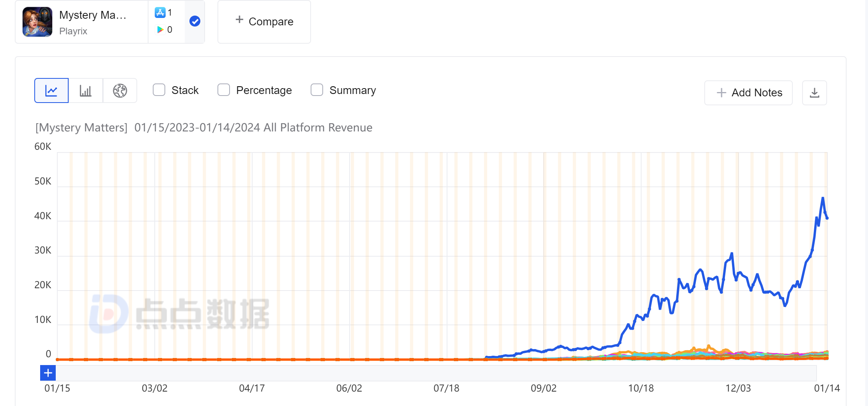Click the Add Notes button

pyautogui.click(x=748, y=93)
